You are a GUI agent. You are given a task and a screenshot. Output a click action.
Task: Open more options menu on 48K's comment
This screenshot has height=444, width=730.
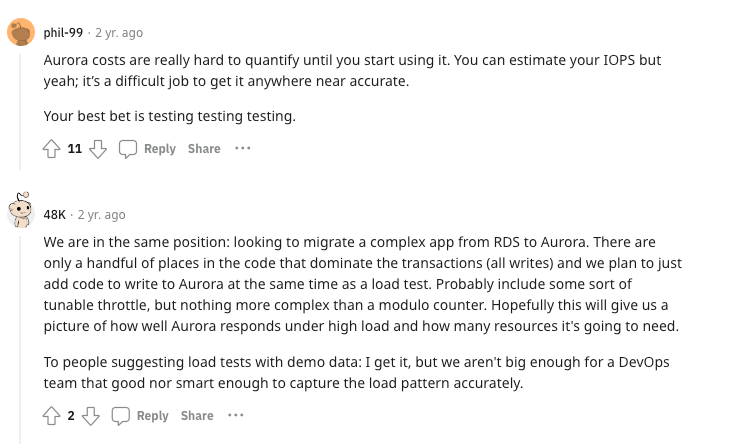click(235, 415)
